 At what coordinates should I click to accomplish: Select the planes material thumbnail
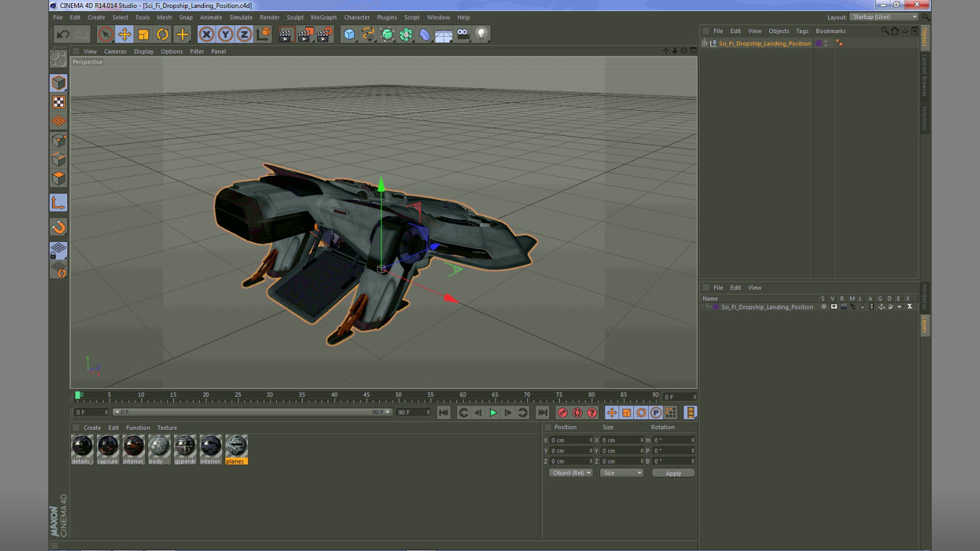point(236,449)
